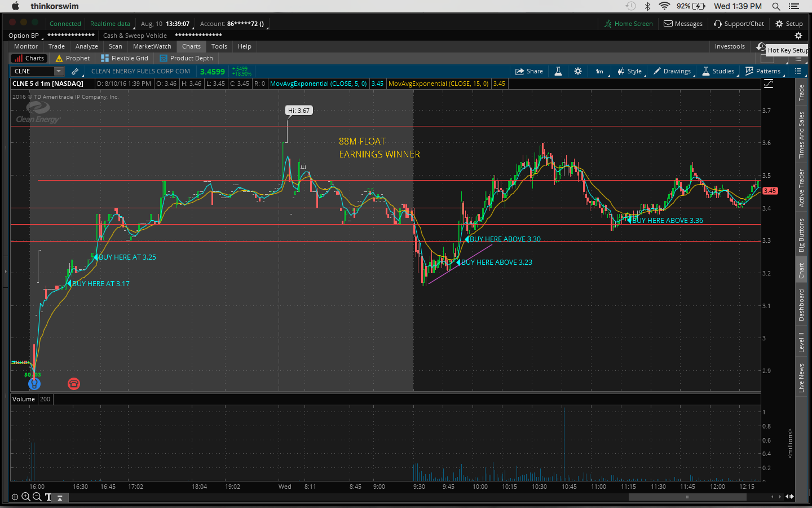Image resolution: width=812 pixels, height=508 pixels.
Task: Open the Active Trader sidebar tab
Action: point(801,188)
